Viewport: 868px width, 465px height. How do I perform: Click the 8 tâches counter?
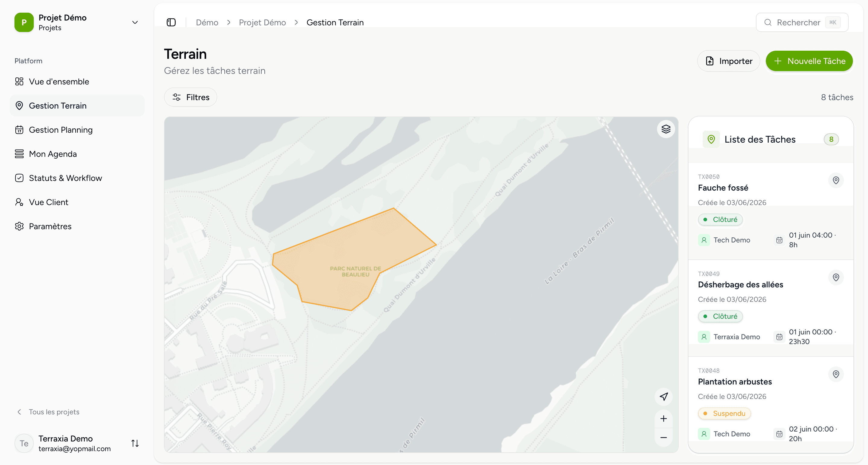click(837, 97)
